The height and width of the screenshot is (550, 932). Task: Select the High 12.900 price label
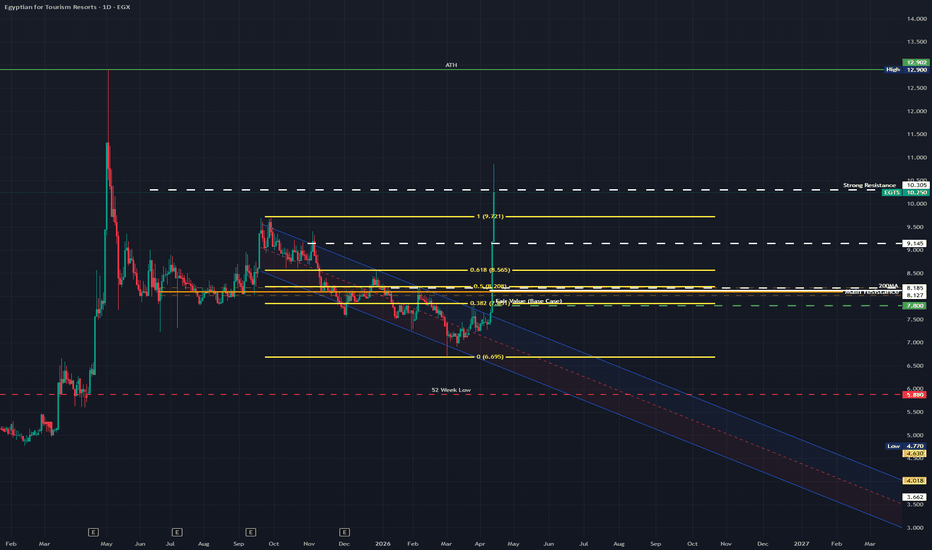[907, 70]
